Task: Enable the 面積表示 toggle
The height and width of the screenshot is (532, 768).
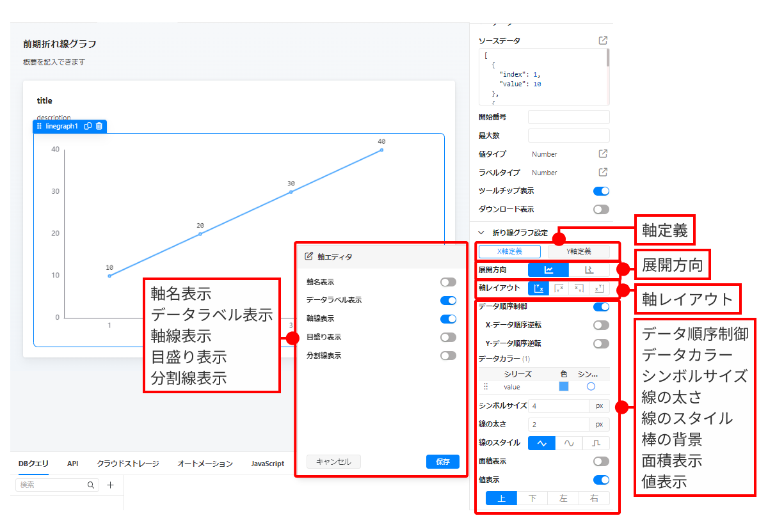Action: click(x=601, y=461)
